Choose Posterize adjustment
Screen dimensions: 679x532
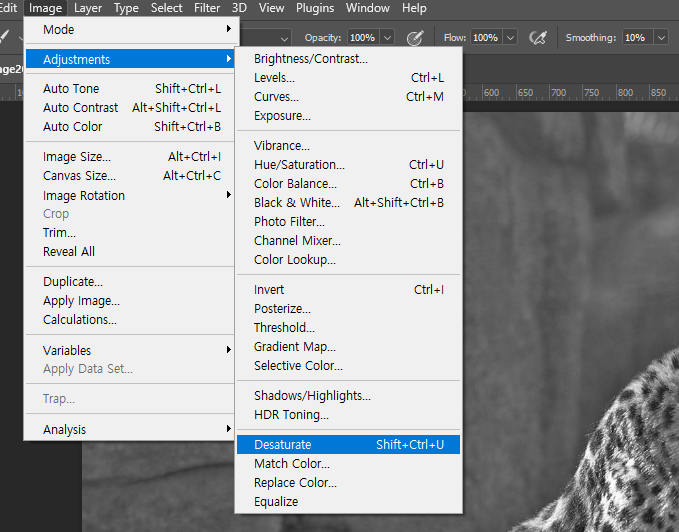[x=348, y=309]
